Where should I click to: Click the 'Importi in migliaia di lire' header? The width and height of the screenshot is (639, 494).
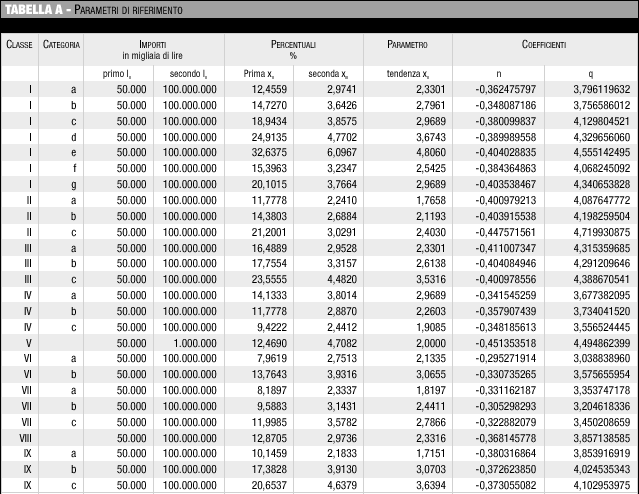(x=152, y=50)
